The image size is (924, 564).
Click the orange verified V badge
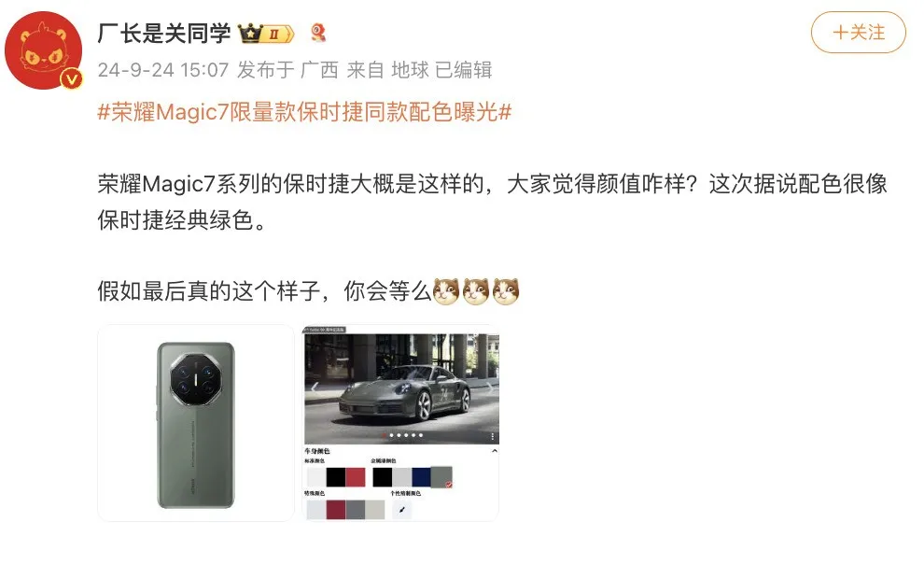(72, 78)
